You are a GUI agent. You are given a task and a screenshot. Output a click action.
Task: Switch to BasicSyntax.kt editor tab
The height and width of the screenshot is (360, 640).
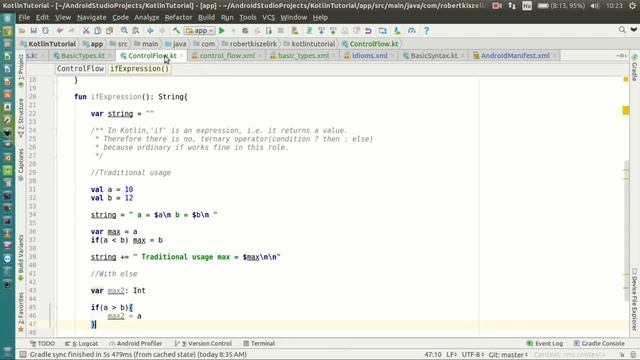click(433, 56)
